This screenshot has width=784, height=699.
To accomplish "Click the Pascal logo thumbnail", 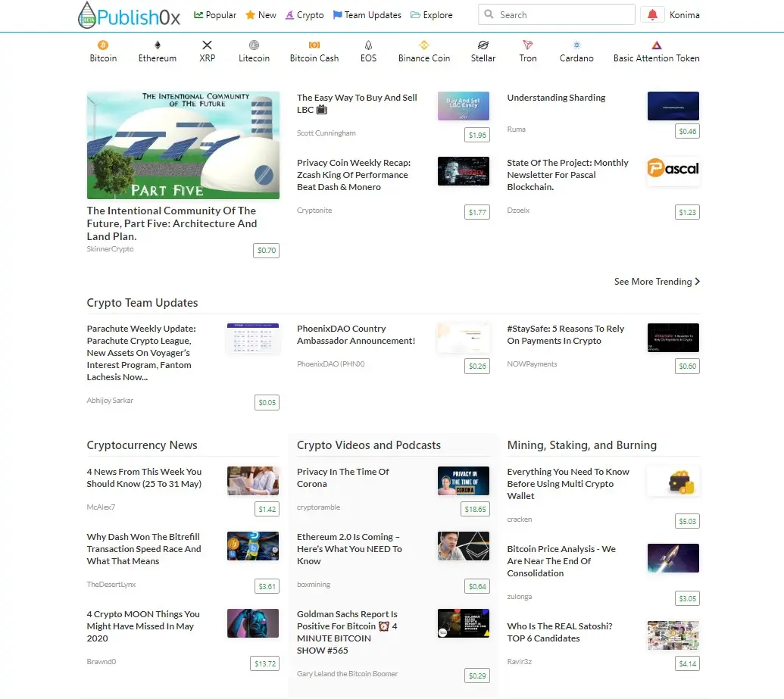I will coord(673,171).
